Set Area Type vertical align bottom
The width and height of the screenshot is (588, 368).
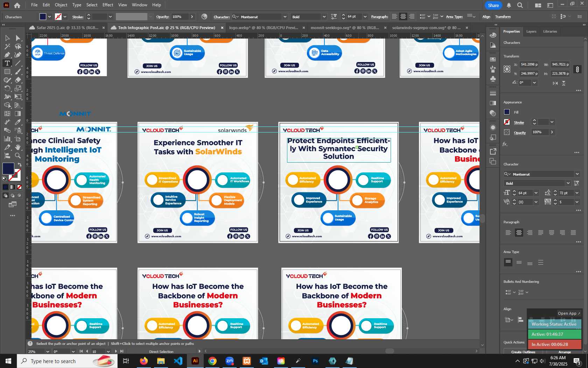(530, 262)
